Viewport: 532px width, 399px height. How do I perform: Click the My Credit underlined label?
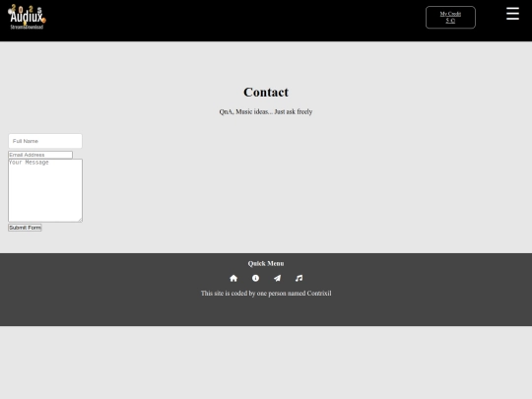[x=450, y=14]
